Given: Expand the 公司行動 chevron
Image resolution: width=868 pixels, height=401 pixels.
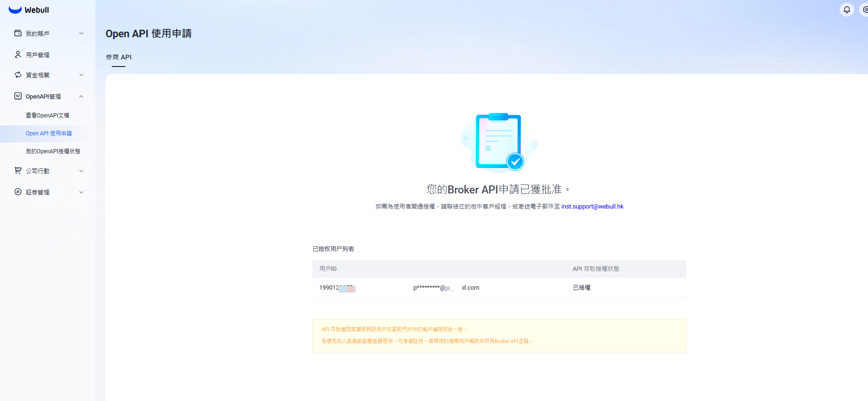Looking at the screenshot, I should pyautogui.click(x=81, y=171).
